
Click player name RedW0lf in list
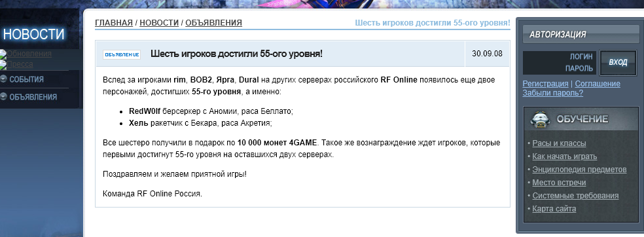tap(145, 111)
